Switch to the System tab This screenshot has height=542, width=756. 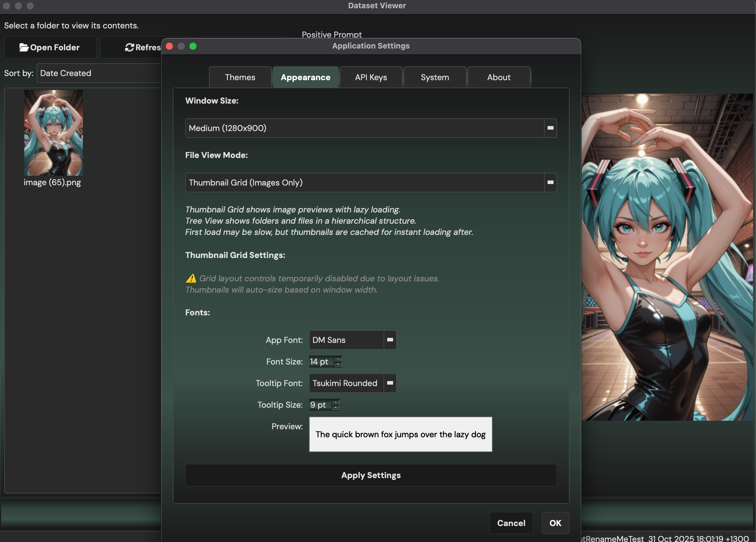pos(435,77)
